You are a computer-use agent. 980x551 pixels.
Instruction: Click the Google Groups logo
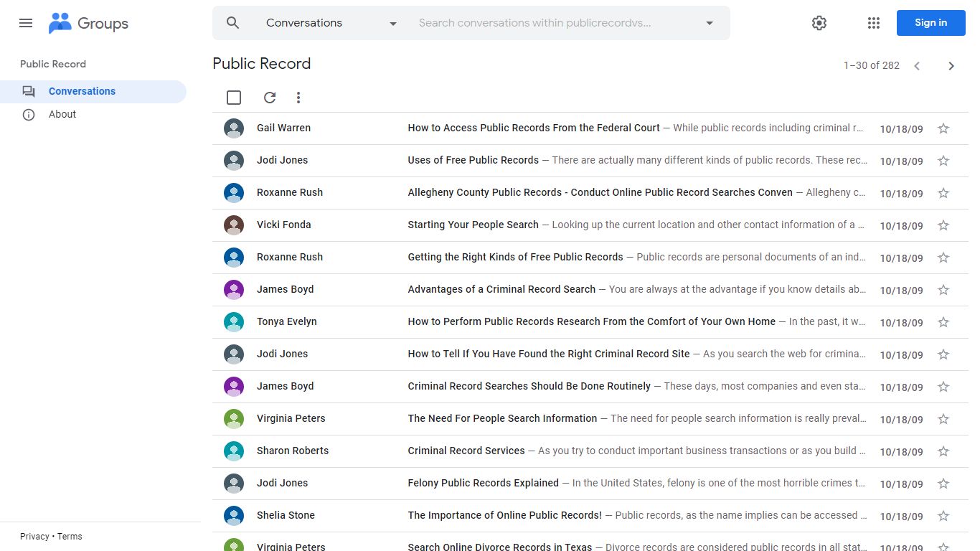click(88, 23)
